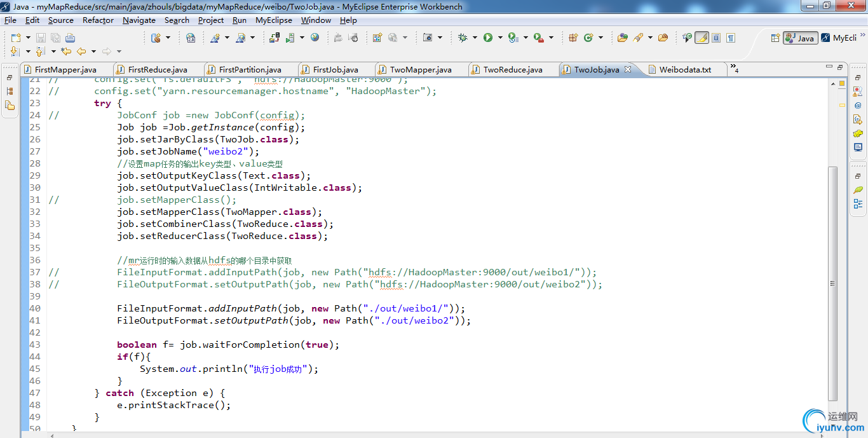Open the green leaf Spring view icon
Viewport: 868px width, 438px height.
(x=858, y=189)
